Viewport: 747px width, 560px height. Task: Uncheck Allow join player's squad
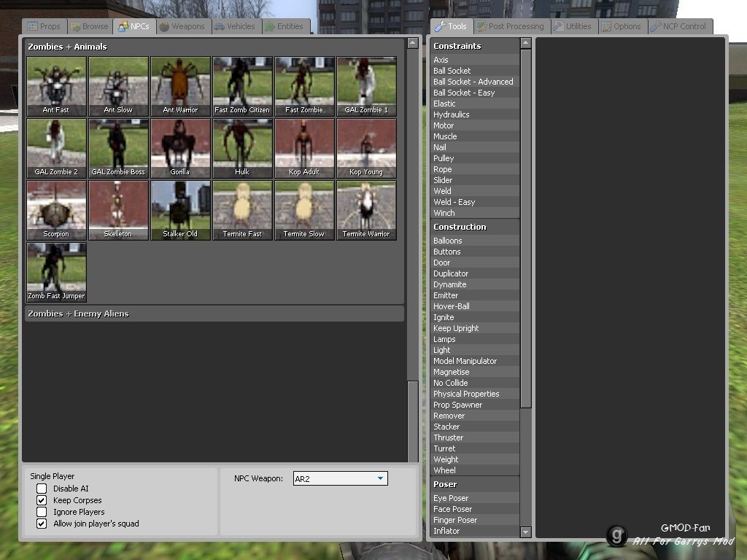pyautogui.click(x=42, y=524)
